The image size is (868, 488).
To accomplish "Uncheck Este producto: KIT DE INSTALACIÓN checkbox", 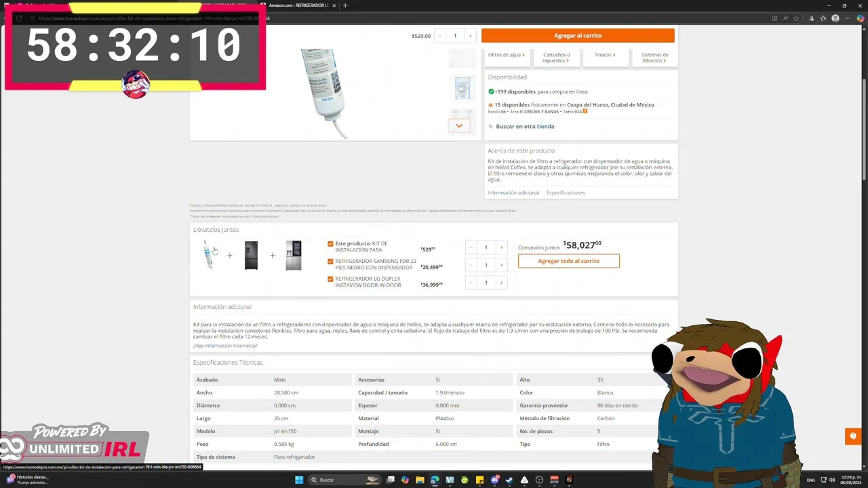I will pos(330,243).
